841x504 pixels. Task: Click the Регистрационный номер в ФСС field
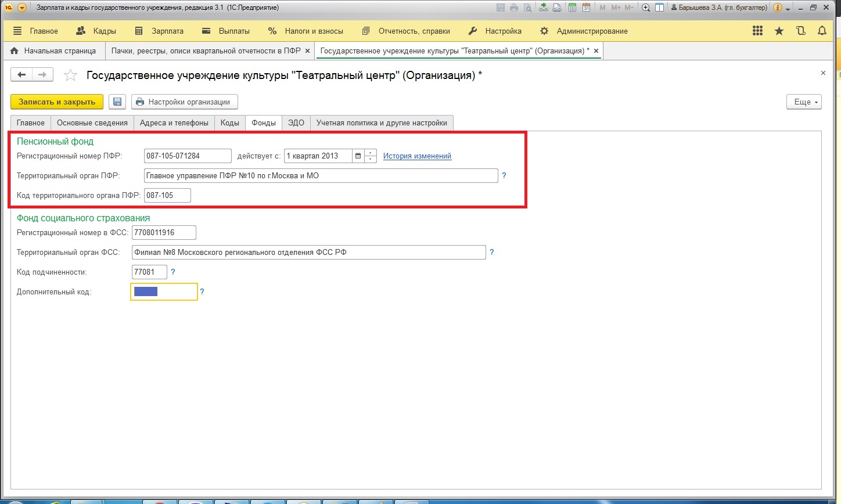164,232
